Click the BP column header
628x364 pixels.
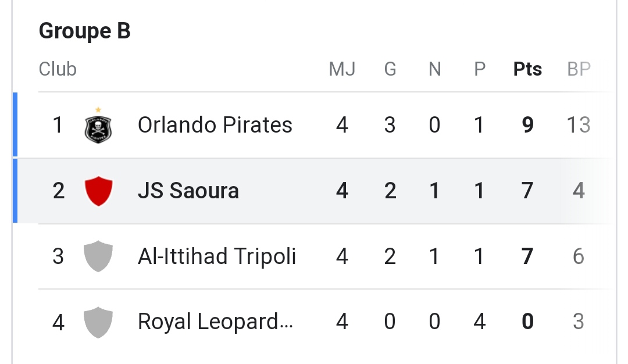[579, 69]
